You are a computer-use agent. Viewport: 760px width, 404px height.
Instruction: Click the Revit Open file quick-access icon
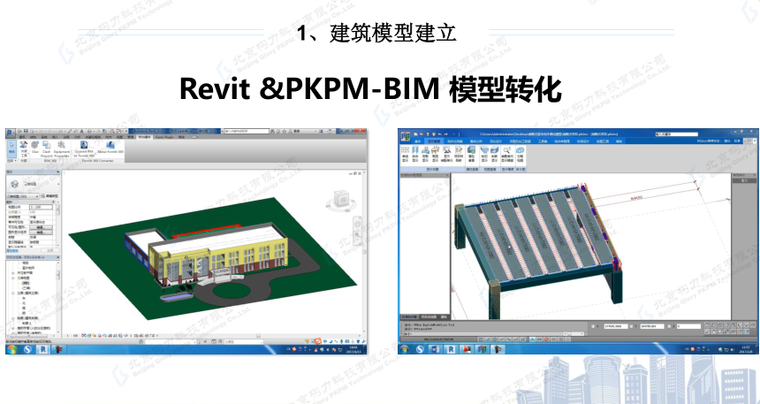click(20, 131)
